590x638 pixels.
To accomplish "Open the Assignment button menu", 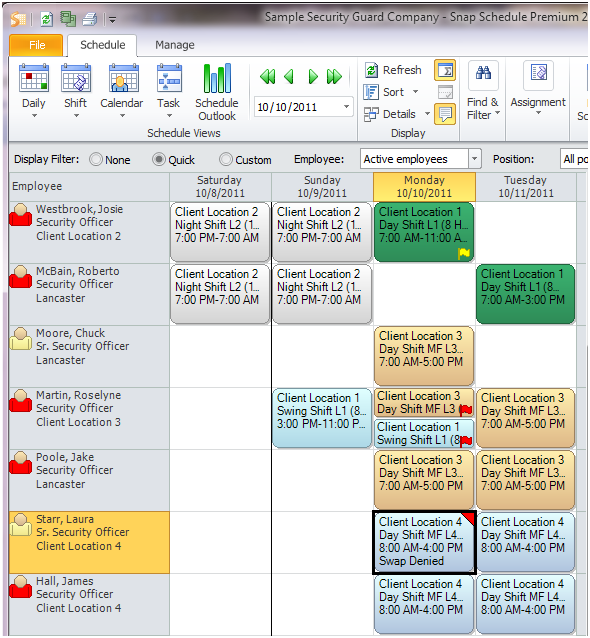I will (538, 90).
